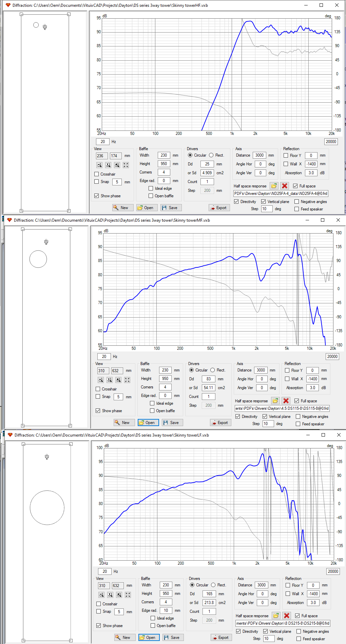Zoom out the baffle view in HF window

pos(99,165)
